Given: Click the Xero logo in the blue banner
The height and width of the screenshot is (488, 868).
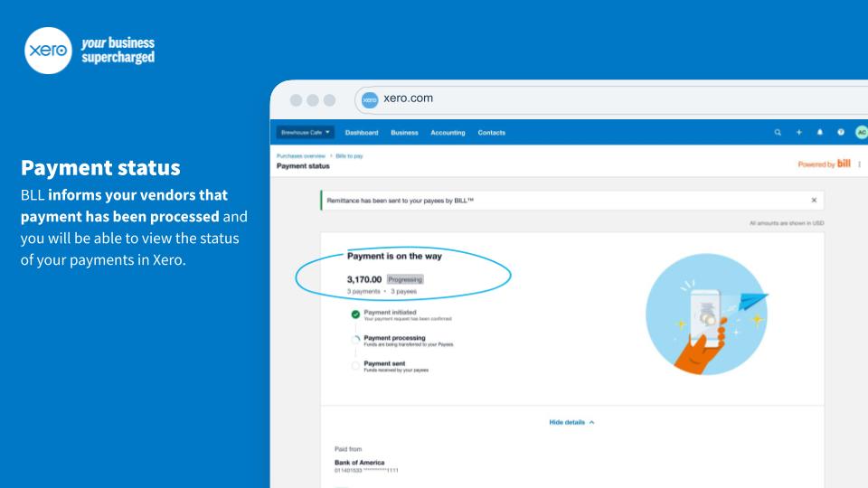Looking at the screenshot, I should pos(48,51).
